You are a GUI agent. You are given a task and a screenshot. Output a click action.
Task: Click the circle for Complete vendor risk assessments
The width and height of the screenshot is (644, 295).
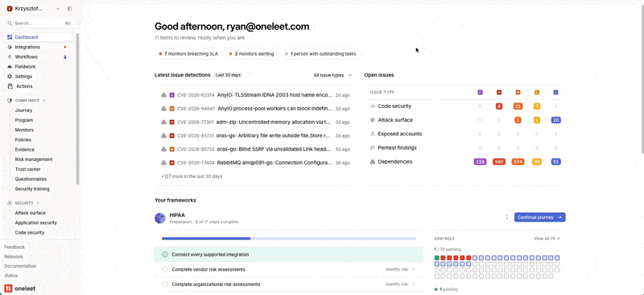pyautogui.click(x=165, y=269)
